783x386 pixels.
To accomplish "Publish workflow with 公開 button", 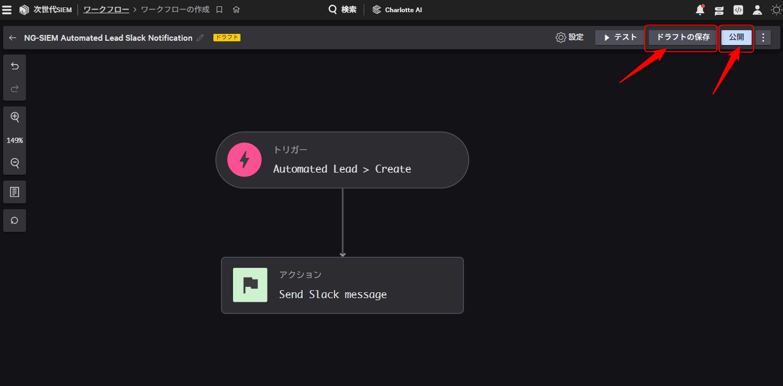I will [737, 37].
